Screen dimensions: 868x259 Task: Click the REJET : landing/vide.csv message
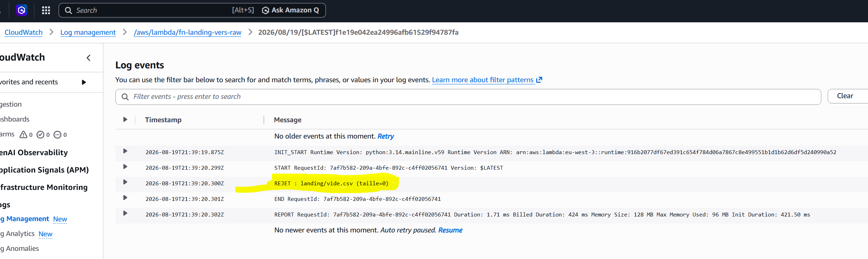tap(331, 184)
